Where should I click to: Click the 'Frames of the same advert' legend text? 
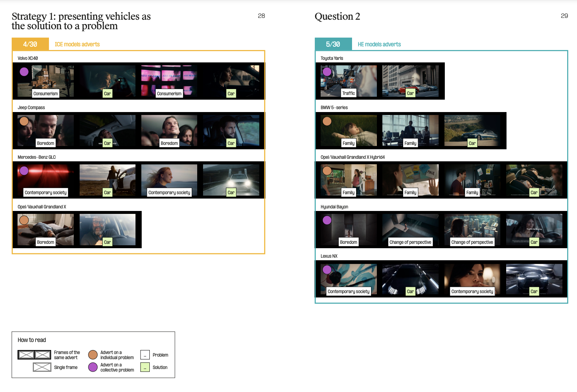coord(67,355)
